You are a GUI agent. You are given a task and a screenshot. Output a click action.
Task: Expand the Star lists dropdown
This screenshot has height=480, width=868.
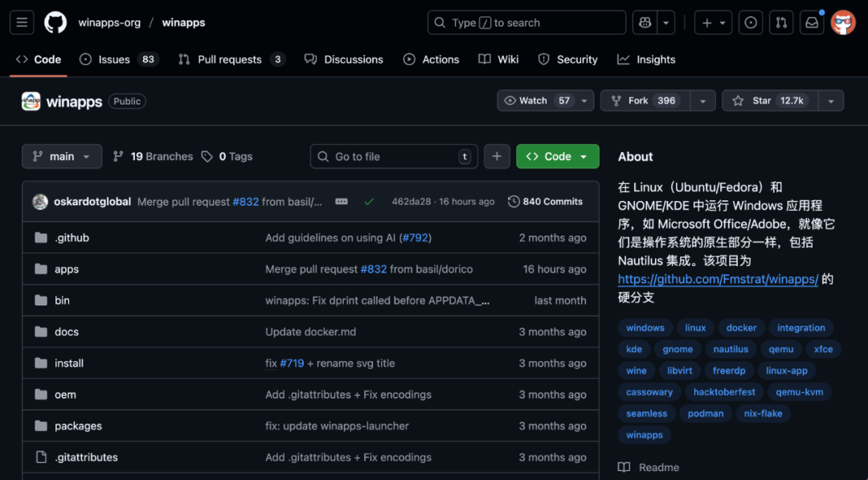(831, 101)
